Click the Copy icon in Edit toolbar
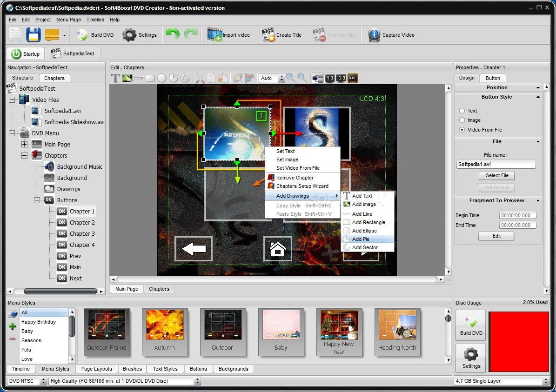 (x=211, y=78)
